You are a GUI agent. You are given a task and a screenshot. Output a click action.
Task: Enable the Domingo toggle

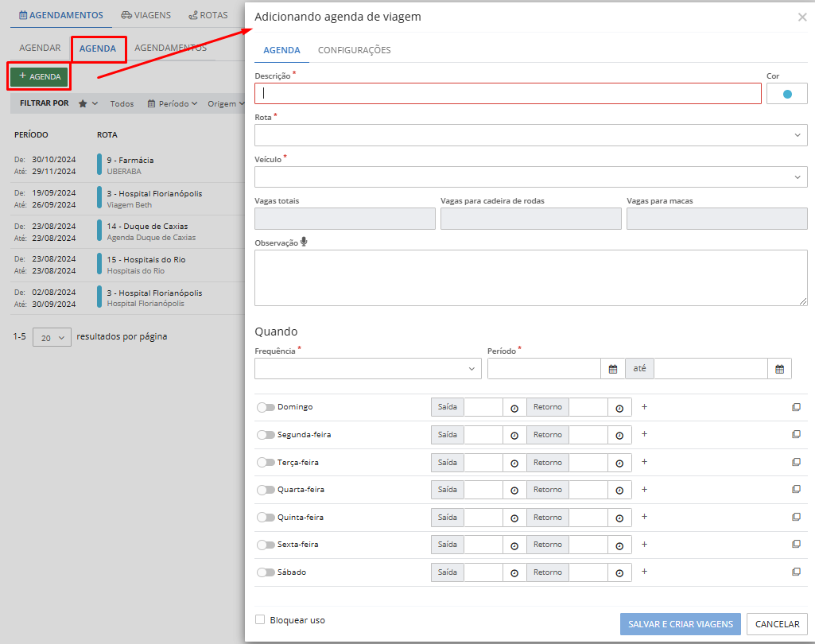click(266, 407)
